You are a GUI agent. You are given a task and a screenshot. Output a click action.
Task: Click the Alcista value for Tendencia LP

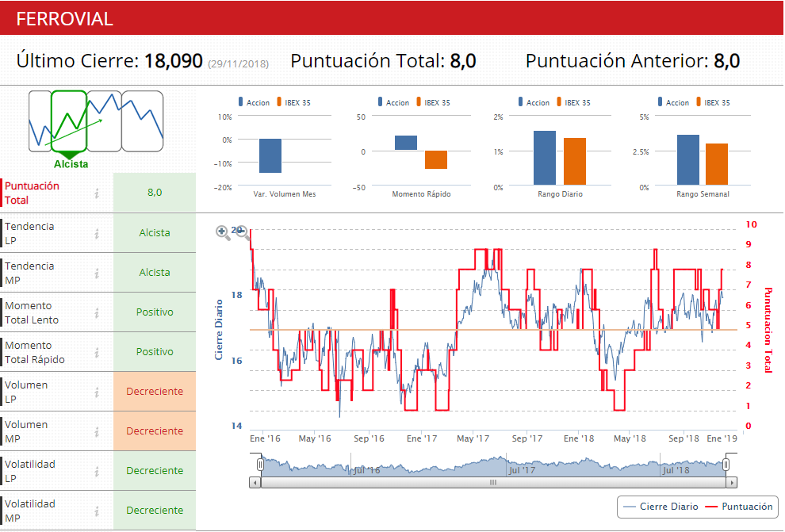[155, 233]
